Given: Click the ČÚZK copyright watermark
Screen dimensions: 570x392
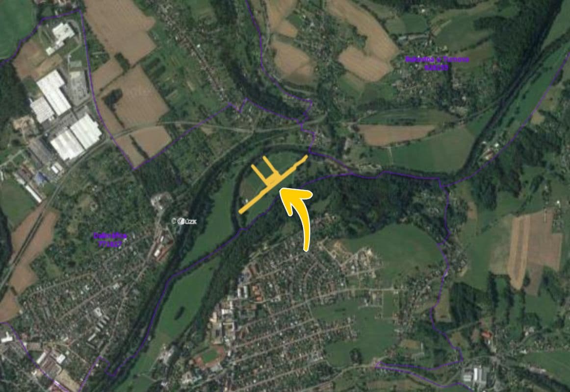Looking at the screenshot, I should (184, 221).
